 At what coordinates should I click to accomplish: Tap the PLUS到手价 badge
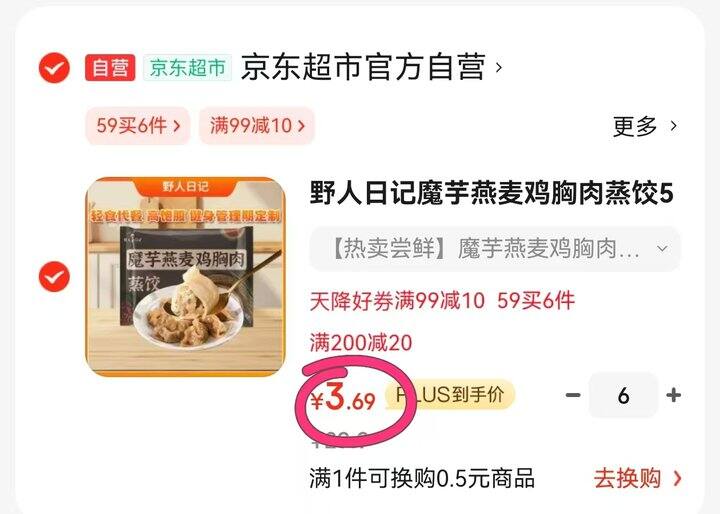tap(450, 395)
